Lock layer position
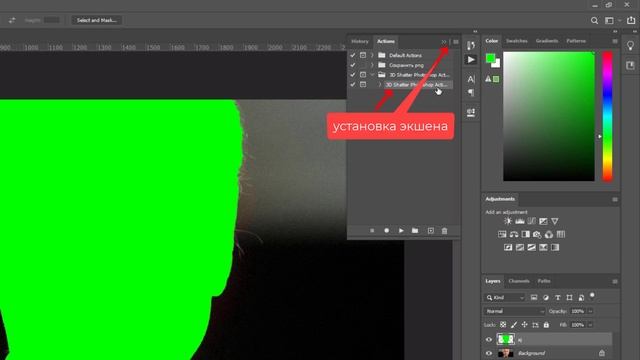This screenshot has height=360, width=640. pos(524,325)
